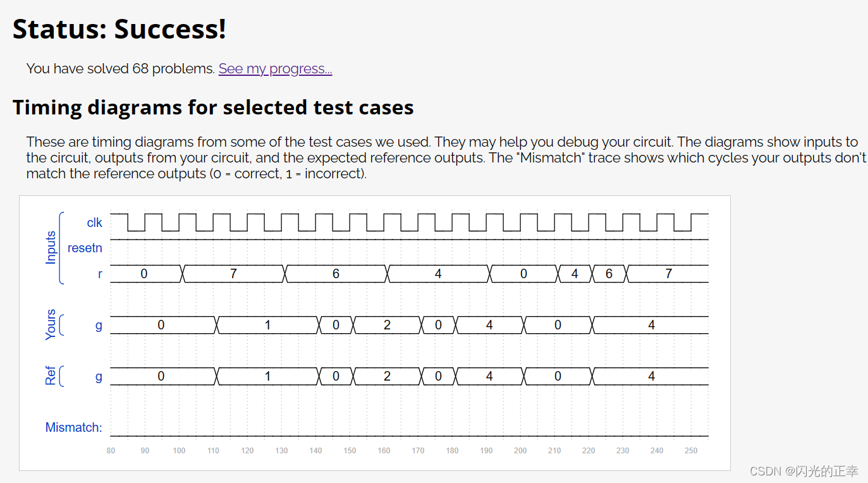The width and height of the screenshot is (868, 483).
Task: Click the clk signal label
Action: (x=94, y=222)
